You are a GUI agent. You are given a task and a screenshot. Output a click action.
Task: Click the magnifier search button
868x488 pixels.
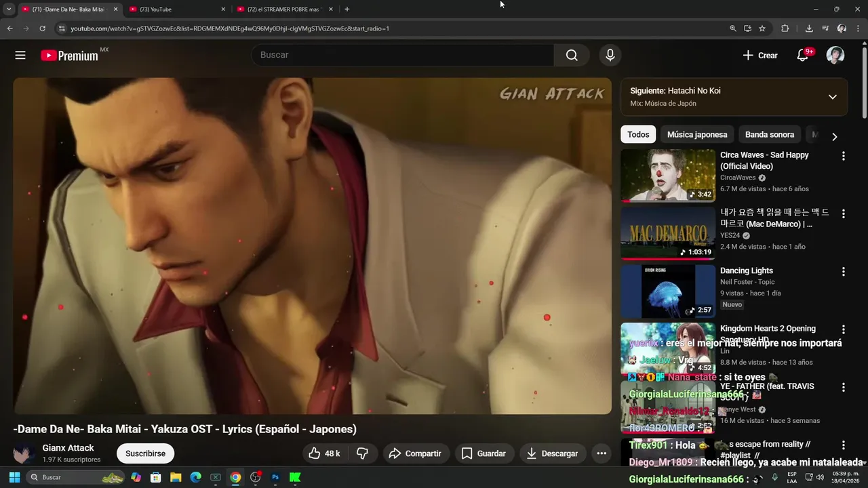pyautogui.click(x=572, y=56)
